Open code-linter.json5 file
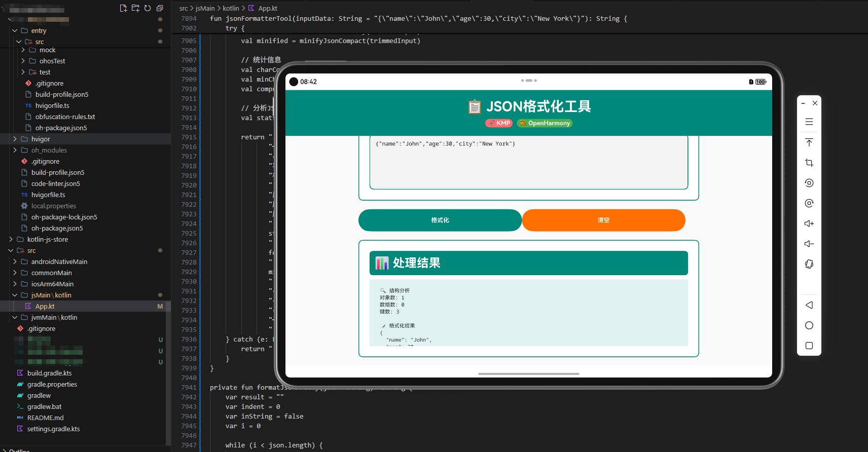The height and width of the screenshot is (452, 868). 56,183
